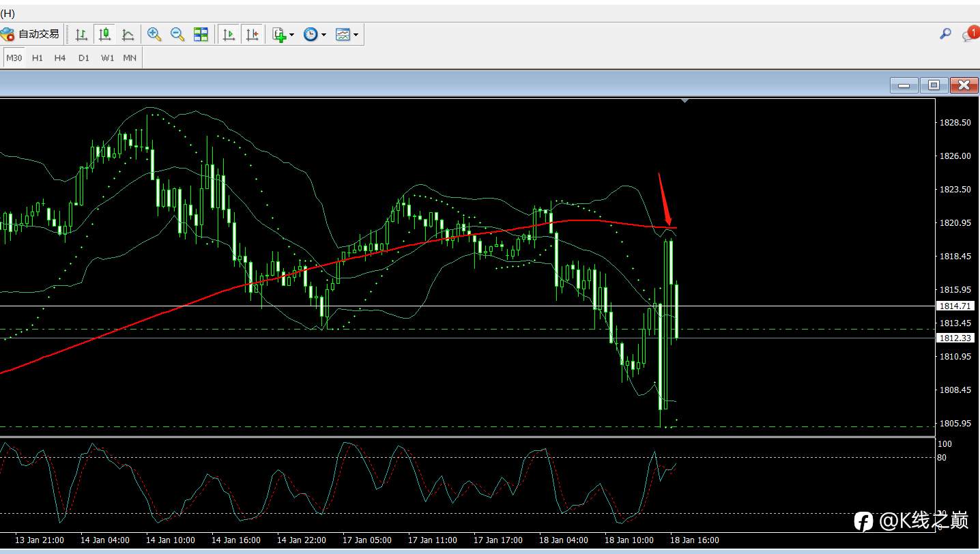The height and width of the screenshot is (554, 980).
Task: Click the 17 Jan 05:00 time label
Action: pos(367,540)
